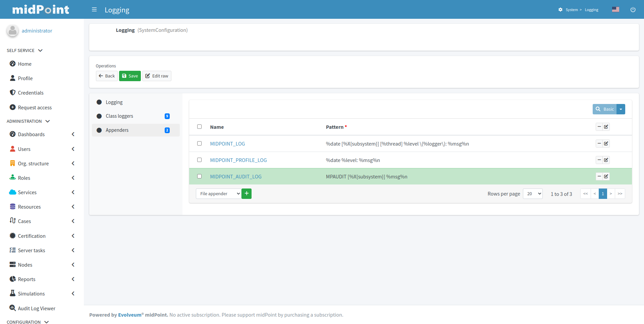Screen dimensions: 644x324
Task: Click the Credentials shield icon
Action: (x=13, y=93)
